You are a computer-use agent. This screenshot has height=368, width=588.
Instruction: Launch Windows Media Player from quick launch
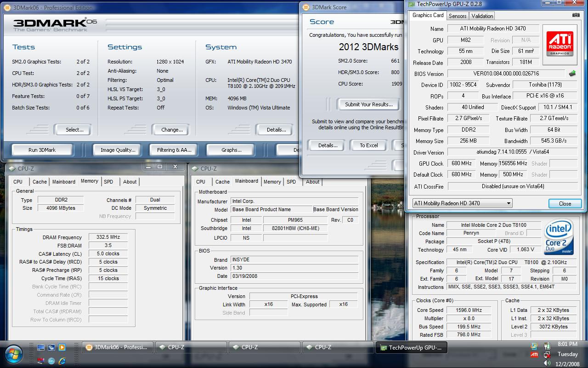click(x=62, y=348)
